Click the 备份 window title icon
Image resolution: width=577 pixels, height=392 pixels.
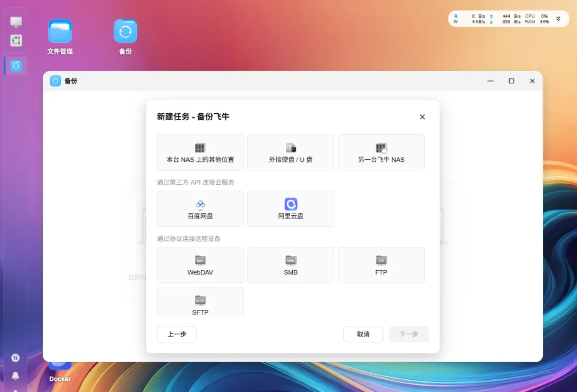55,81
